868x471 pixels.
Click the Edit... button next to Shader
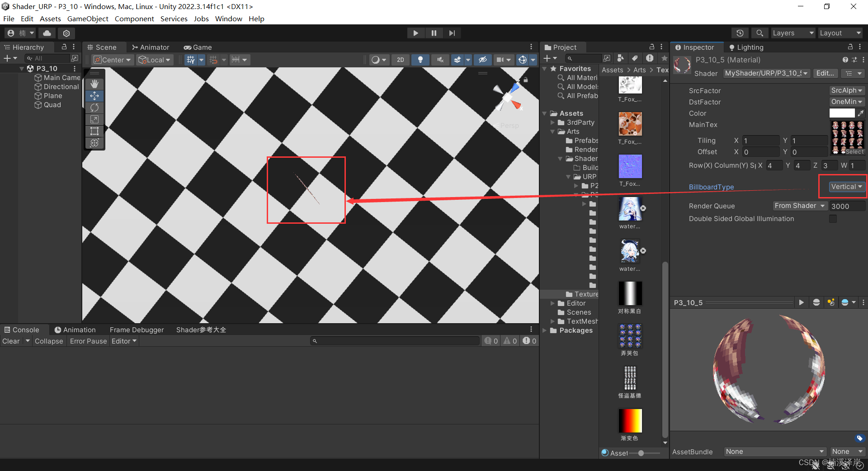pyautogui.click(x=826, y=73)
